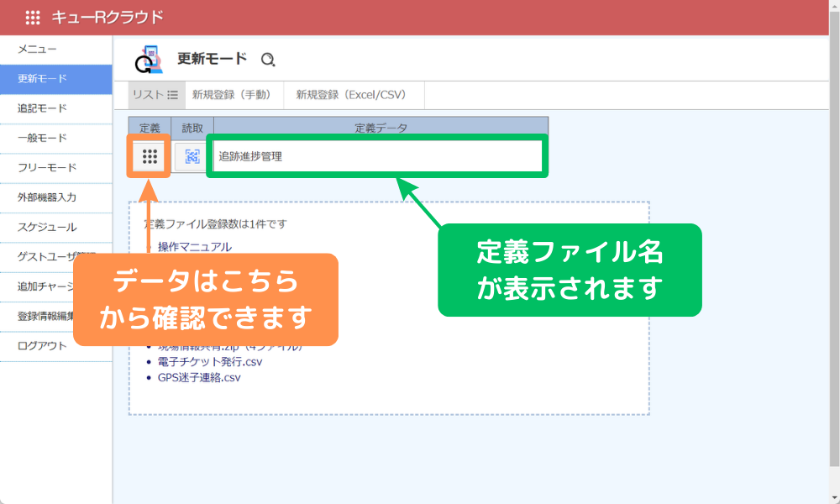Screen dimensions: 840x504
Task: Open 一般モード from the sidebar
Action: pyautogui.click(x=56, y=139)
